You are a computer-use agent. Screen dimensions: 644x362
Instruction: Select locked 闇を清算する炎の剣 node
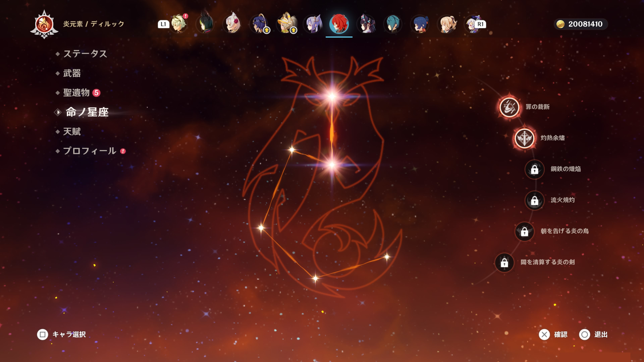point(504,262)
